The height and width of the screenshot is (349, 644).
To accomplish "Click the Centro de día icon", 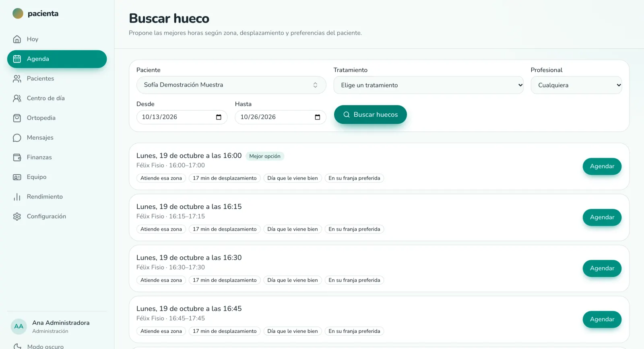I will (17, 98).
